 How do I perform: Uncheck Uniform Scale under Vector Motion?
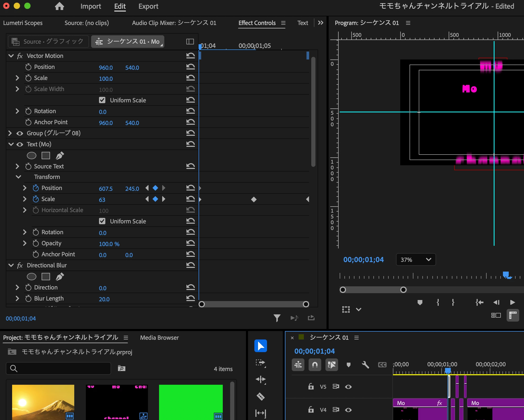pyautogui.click(x=102, y=100)
